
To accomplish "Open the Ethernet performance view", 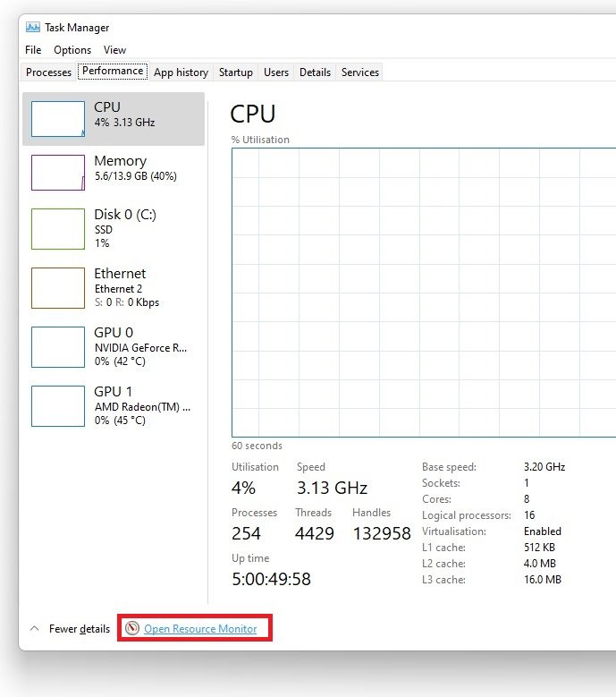I will (114, 287).
